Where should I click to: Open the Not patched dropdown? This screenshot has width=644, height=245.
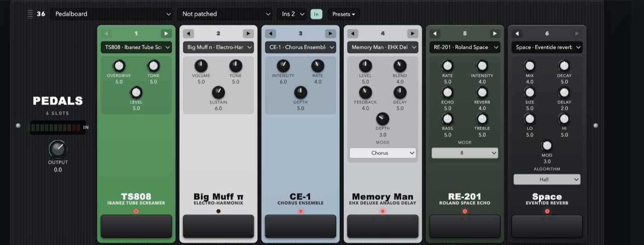point(224,14)
